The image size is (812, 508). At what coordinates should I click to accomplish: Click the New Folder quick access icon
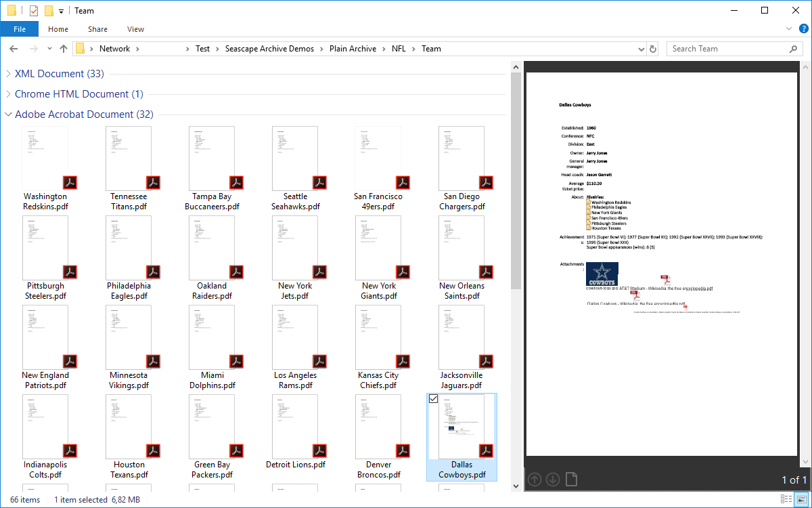click(49, 10)
